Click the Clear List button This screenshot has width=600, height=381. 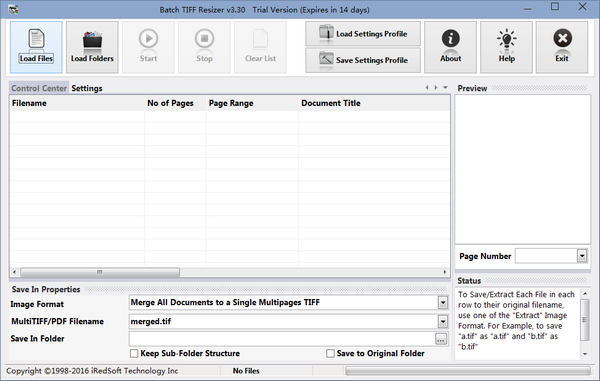click(x=260, y=47)
